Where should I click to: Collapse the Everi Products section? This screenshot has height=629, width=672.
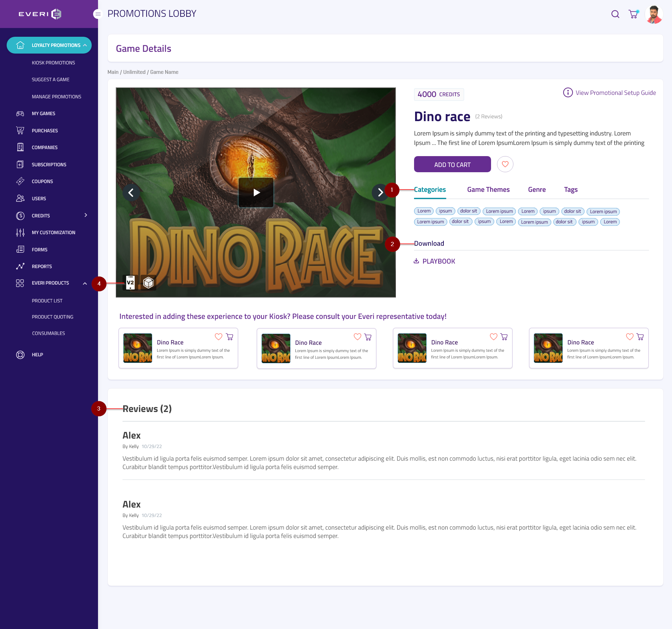point(85,283)
